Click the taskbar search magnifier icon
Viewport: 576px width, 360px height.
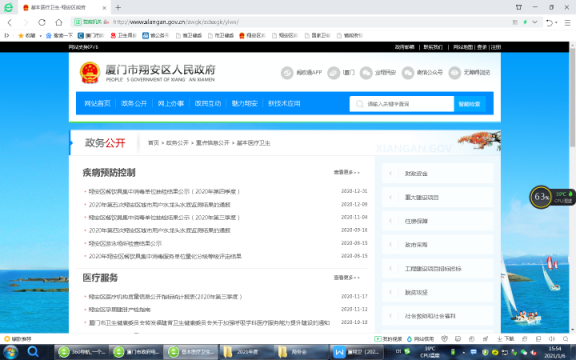(x=33, y=352)
